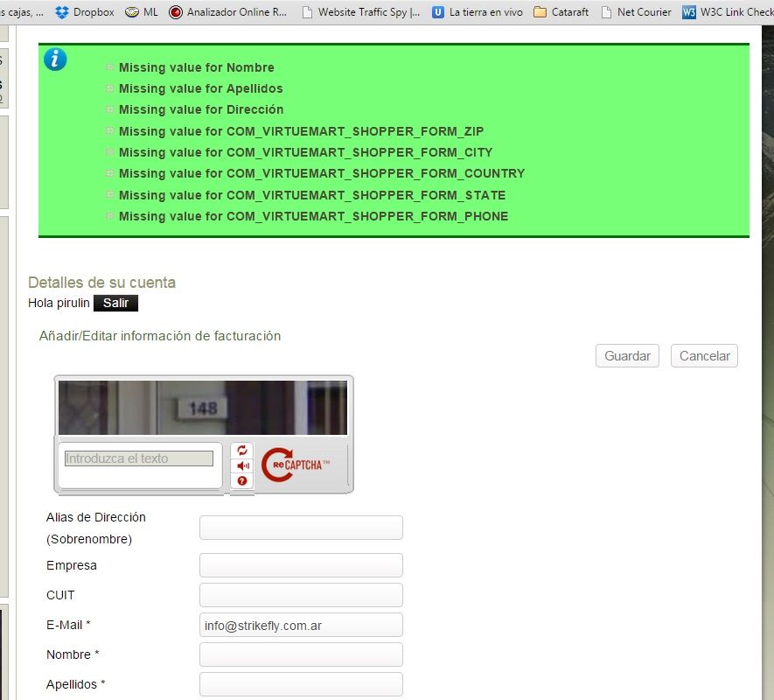
Task: Open the ML bookmark
Action: click(141, 12)
